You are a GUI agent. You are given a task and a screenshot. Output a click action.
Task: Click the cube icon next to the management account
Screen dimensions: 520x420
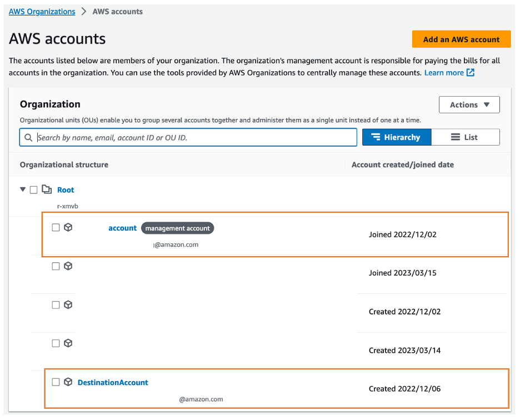click(68, 227)
